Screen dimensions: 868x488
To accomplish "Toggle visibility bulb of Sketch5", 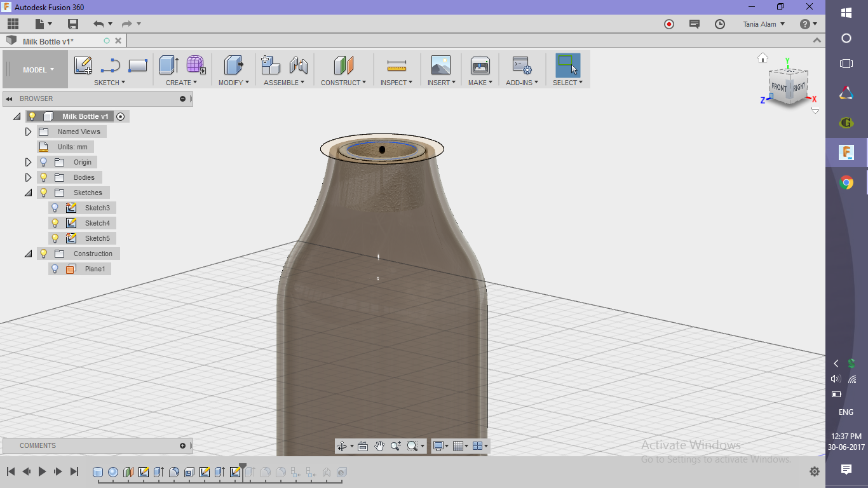I will (x=55, y=238).
